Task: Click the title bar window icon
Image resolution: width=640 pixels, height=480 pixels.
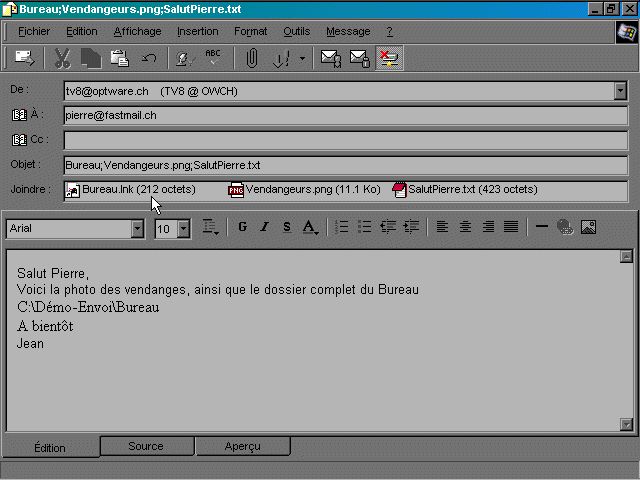Action: pos(9,9)
